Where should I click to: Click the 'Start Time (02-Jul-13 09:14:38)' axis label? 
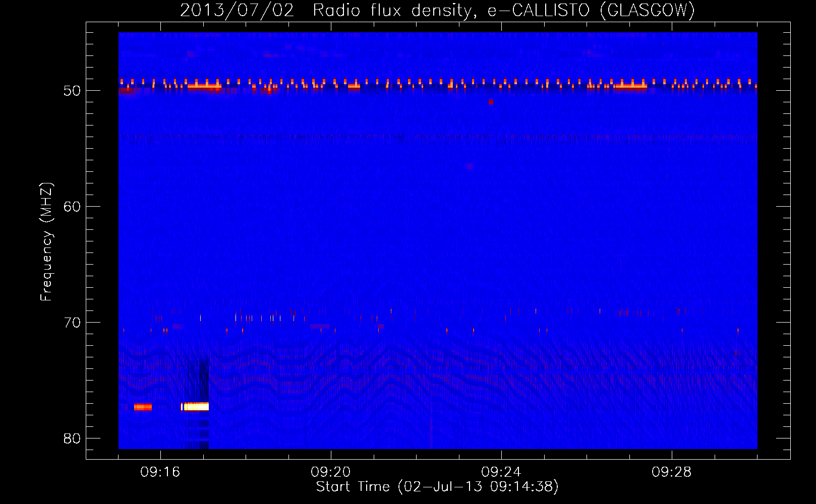point(437,487)
